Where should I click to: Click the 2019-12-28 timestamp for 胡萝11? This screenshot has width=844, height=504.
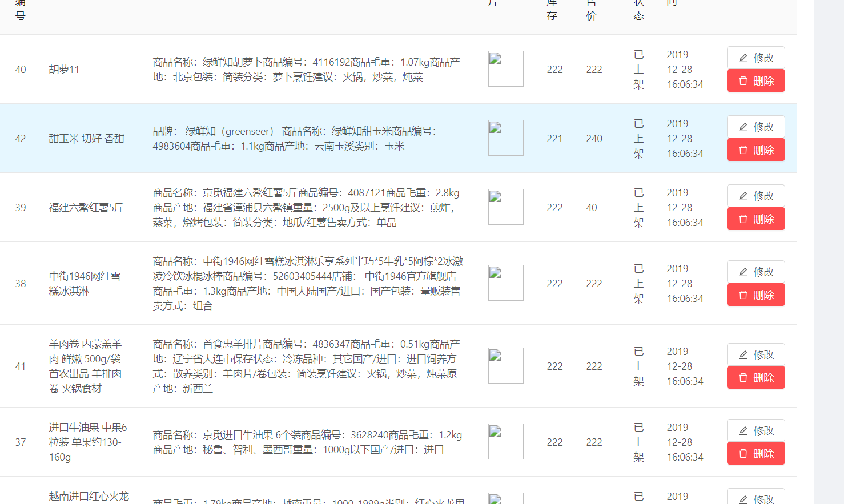pyautogui.click(x=685, y=70)
